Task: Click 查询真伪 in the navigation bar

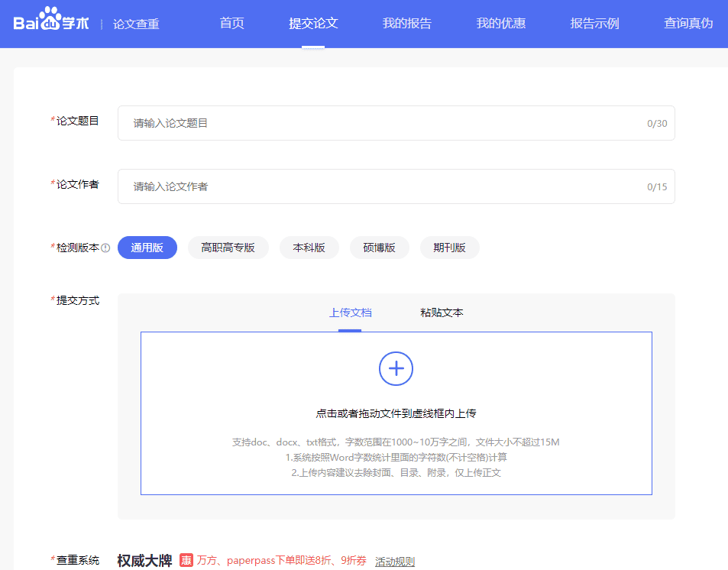Action: [x=687, y=24]
